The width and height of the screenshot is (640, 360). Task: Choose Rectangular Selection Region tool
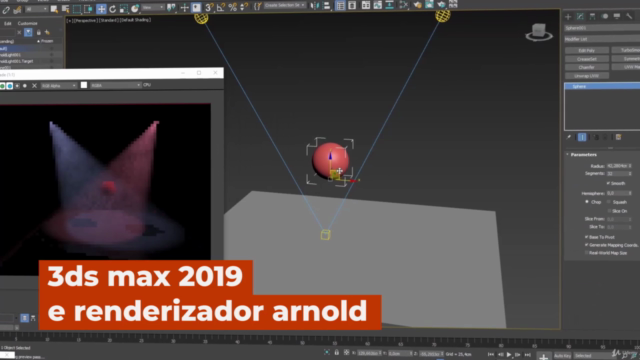pyautogui.click(x=77, y=9)
